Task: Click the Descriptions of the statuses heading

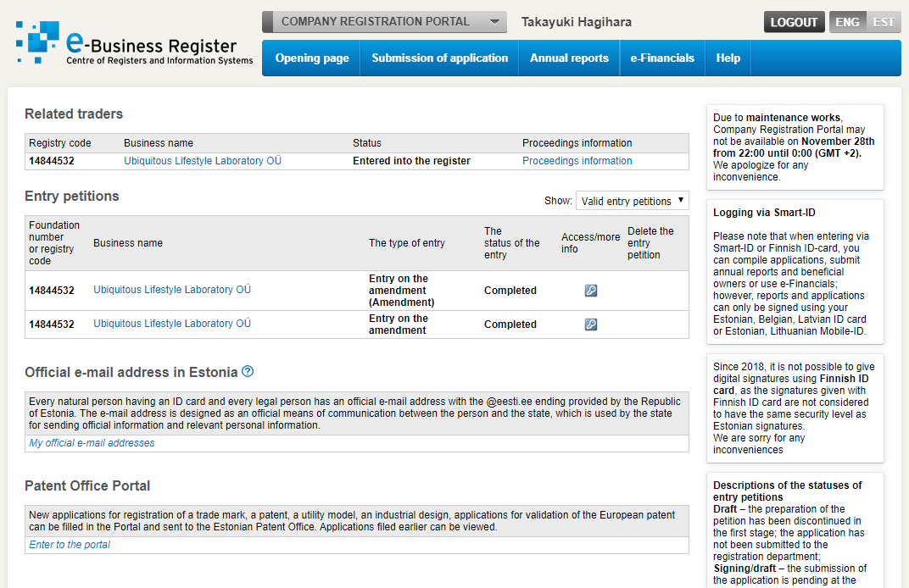Action: (x=787, y=491)
